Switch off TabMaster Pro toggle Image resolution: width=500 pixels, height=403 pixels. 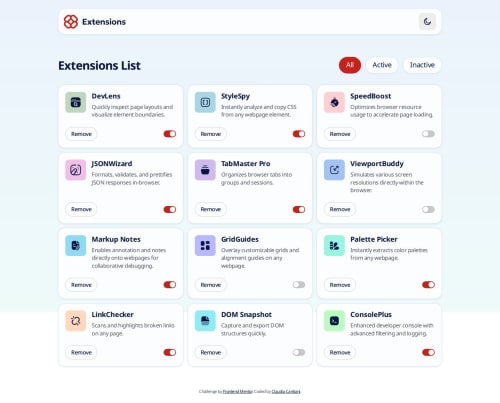click(299, 209)
